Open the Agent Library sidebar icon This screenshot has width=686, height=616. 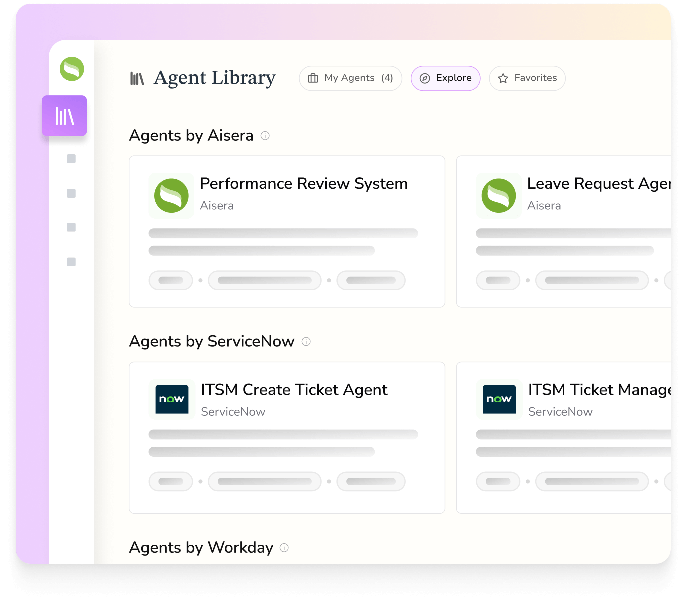64,116
